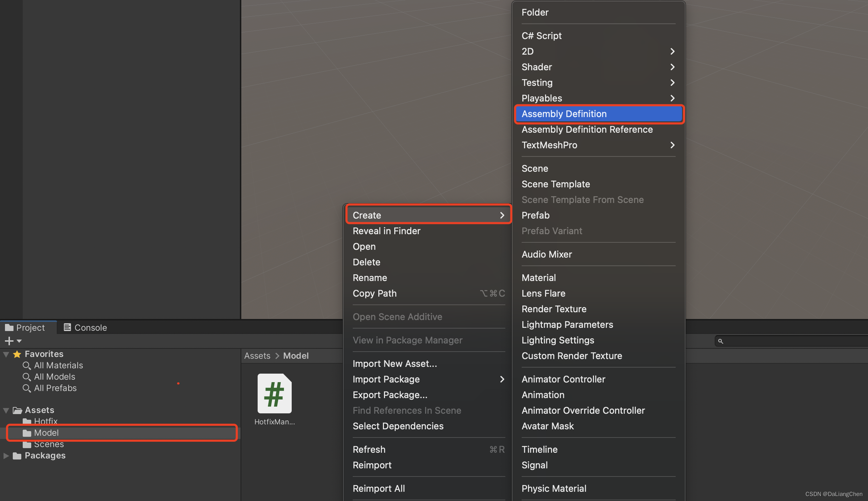
Task: Choose Reveal in Finder from context menu
Action: click(386, 231)
